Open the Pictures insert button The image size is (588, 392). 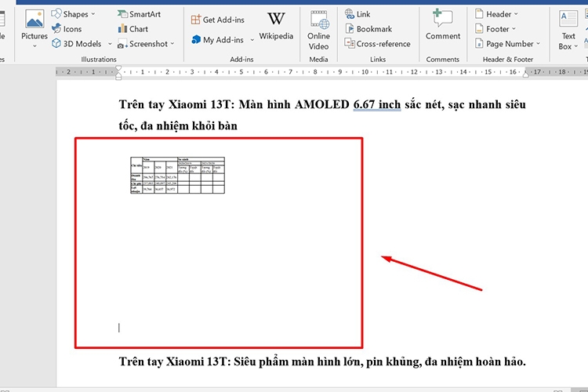[x=34, y=25]
